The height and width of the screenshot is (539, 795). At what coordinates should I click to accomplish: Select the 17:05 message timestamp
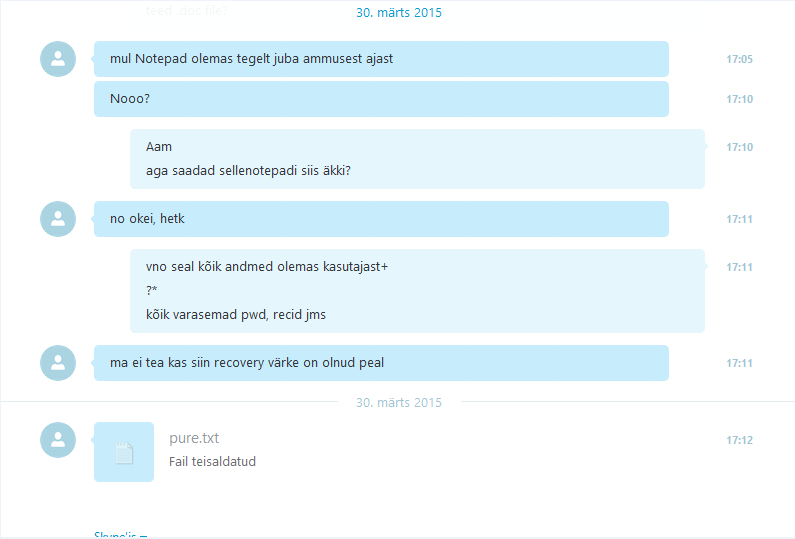(x=739, y=59)
